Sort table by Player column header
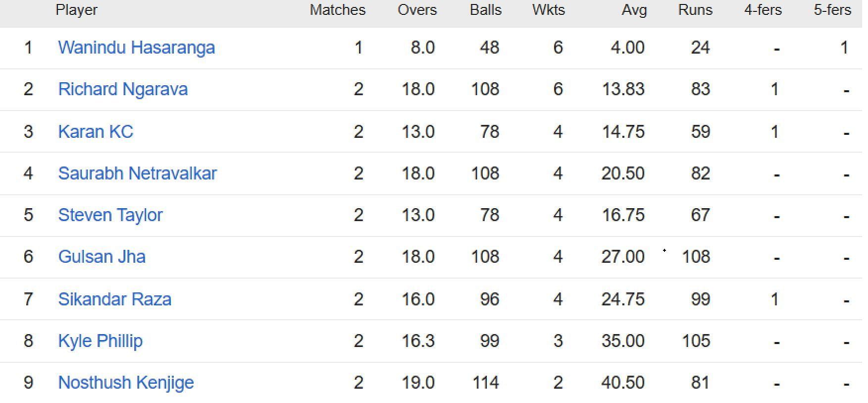868x403 pixels. pyautogui.click(x=76, y=10)
